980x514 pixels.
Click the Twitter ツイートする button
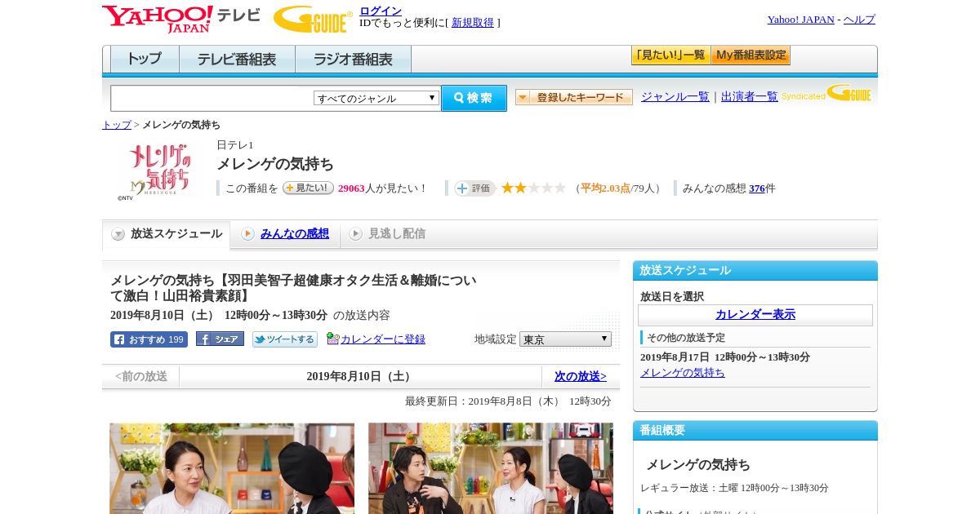point(284,339)
